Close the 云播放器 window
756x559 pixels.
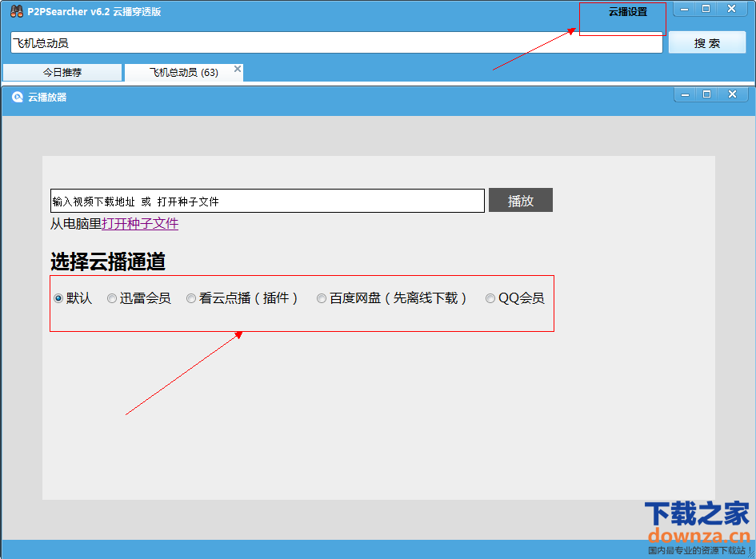(732, 94)
